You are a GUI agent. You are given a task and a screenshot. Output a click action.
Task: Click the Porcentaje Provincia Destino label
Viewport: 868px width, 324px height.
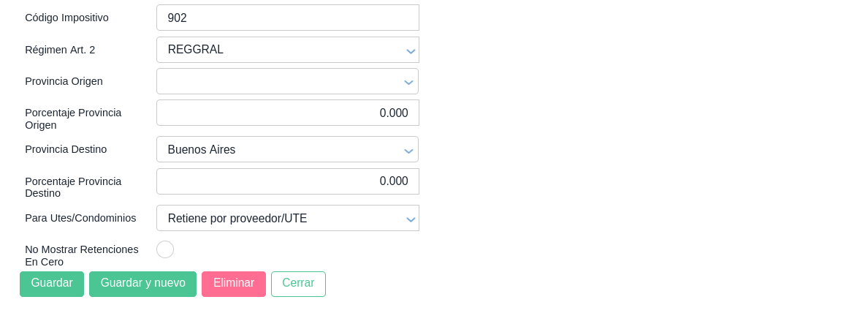click(x=73, y=187)
